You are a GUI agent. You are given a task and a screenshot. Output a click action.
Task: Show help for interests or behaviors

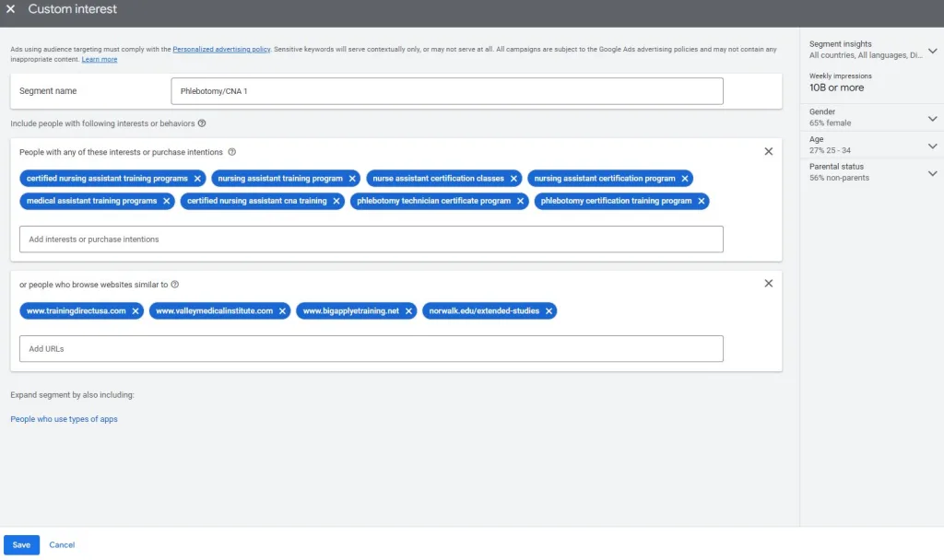(x=202, y=123)
